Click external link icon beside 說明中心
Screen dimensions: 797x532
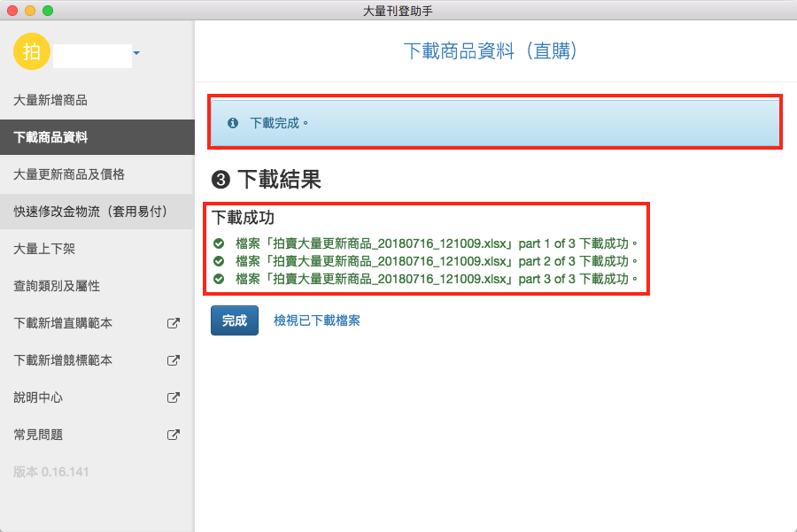(174, 397)
